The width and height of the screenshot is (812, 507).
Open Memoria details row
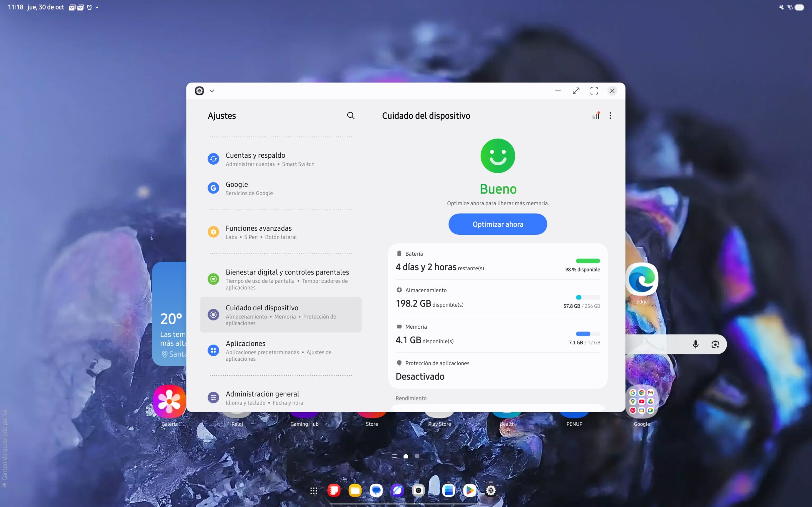pyautogui.click(x=497, y=335)
